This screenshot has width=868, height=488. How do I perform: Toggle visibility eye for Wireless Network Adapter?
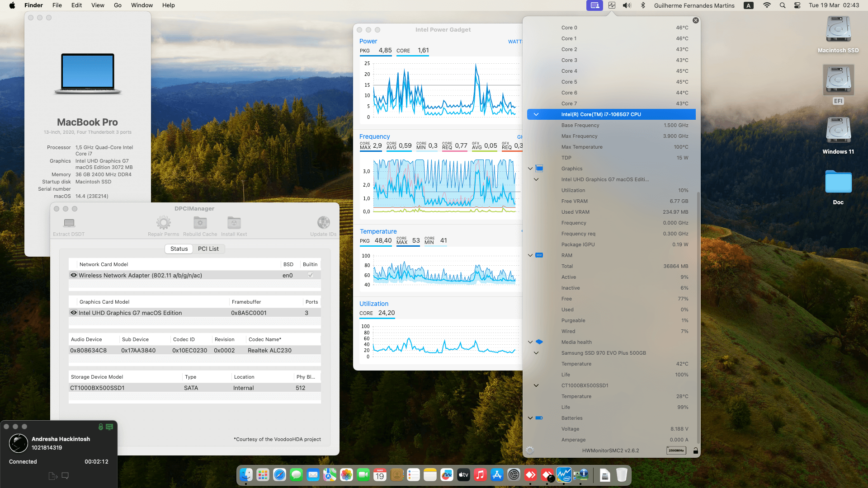point(74,275)
